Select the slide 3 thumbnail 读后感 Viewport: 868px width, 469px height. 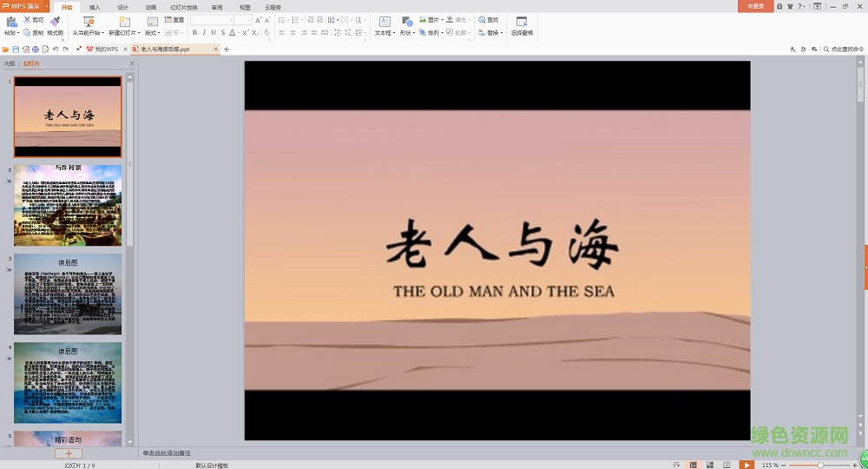[68, 294]
